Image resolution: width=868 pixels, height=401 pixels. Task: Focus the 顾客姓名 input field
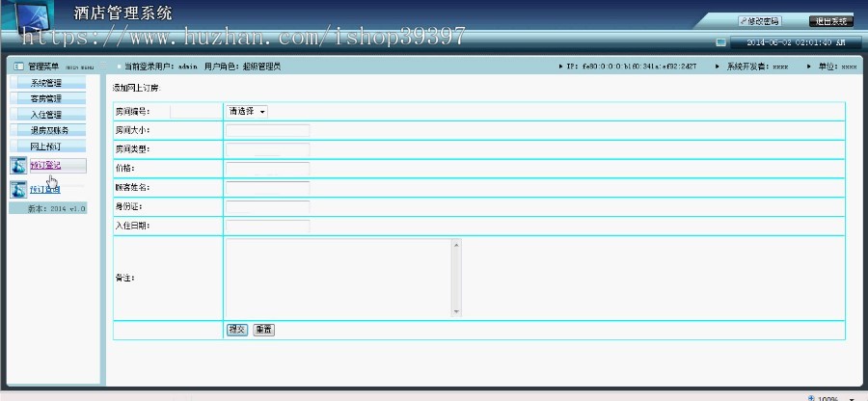click(x=268, y=188)
